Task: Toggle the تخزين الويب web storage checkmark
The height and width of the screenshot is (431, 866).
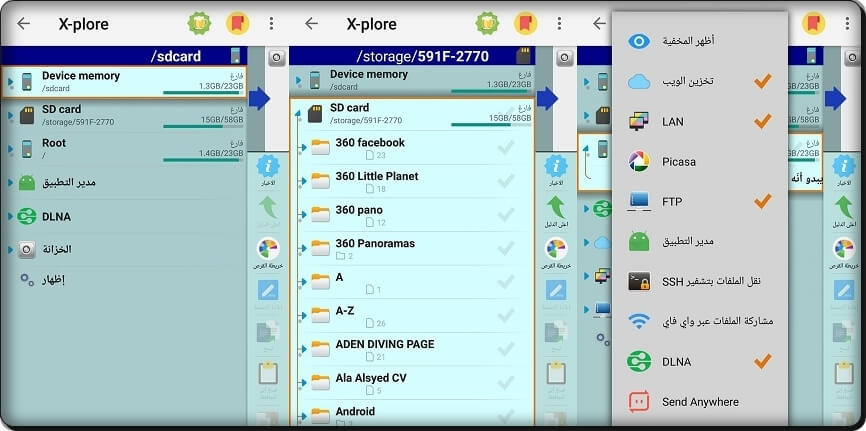Action: click(x=763, y=81)
